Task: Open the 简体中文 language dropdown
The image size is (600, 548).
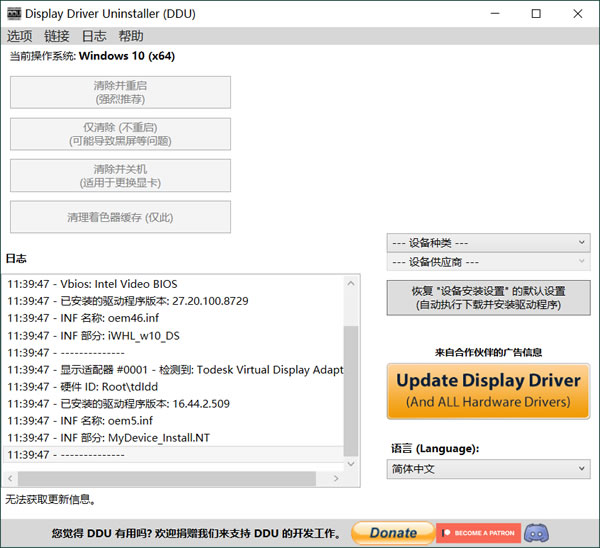Action: click(488, 469)
